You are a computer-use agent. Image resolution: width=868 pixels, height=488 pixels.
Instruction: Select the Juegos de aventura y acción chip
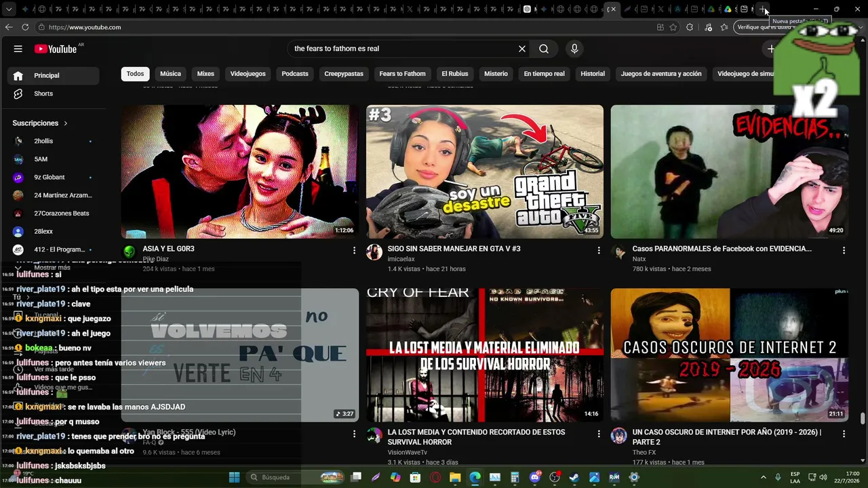click(x=661, y=74)
